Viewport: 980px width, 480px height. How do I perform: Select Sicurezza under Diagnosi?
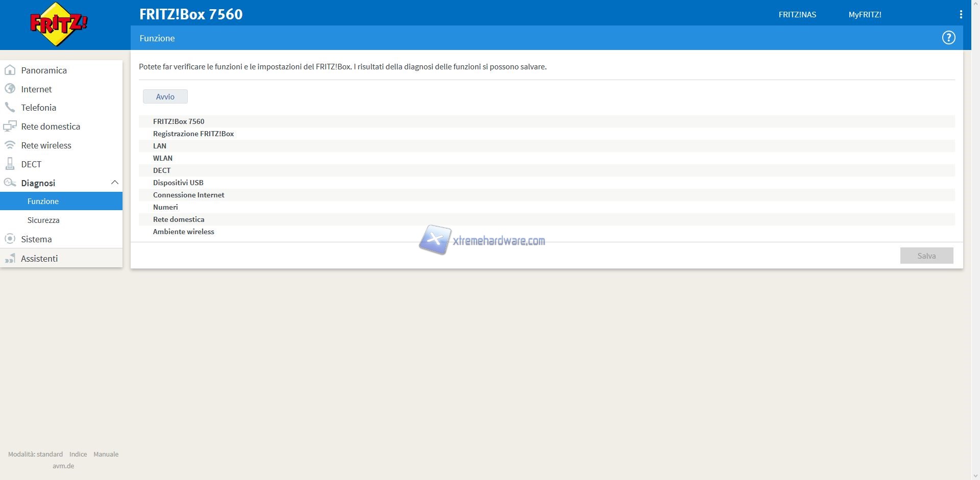[x=43, y=220]
